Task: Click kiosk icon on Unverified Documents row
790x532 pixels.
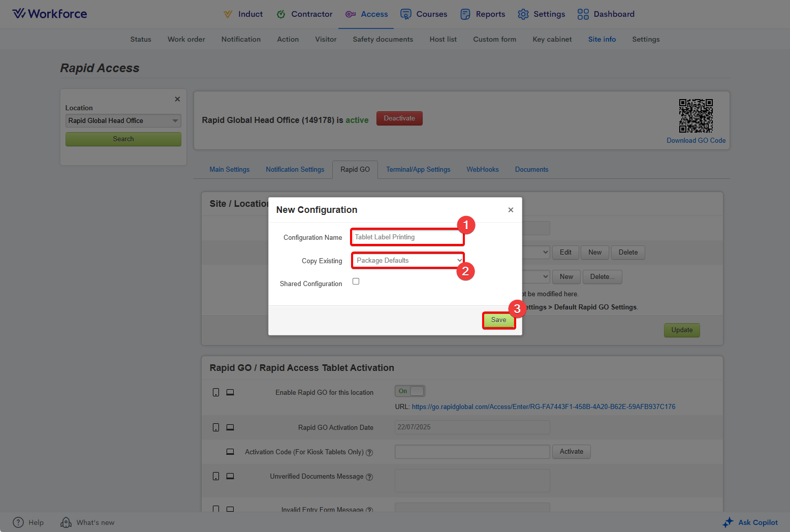Action: 230,476
